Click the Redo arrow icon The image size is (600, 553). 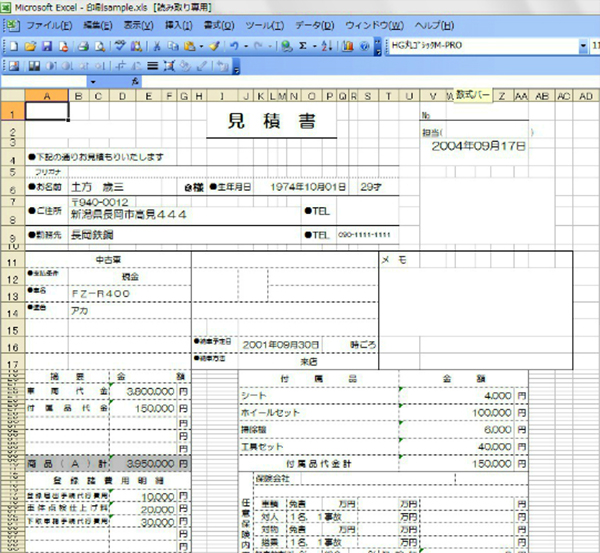point(259,46)
